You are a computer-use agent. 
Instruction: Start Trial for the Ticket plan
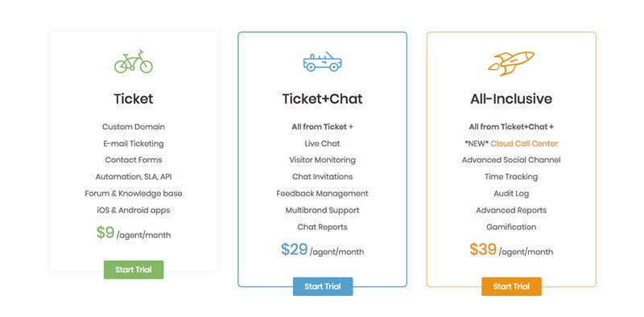click(134, 270)
